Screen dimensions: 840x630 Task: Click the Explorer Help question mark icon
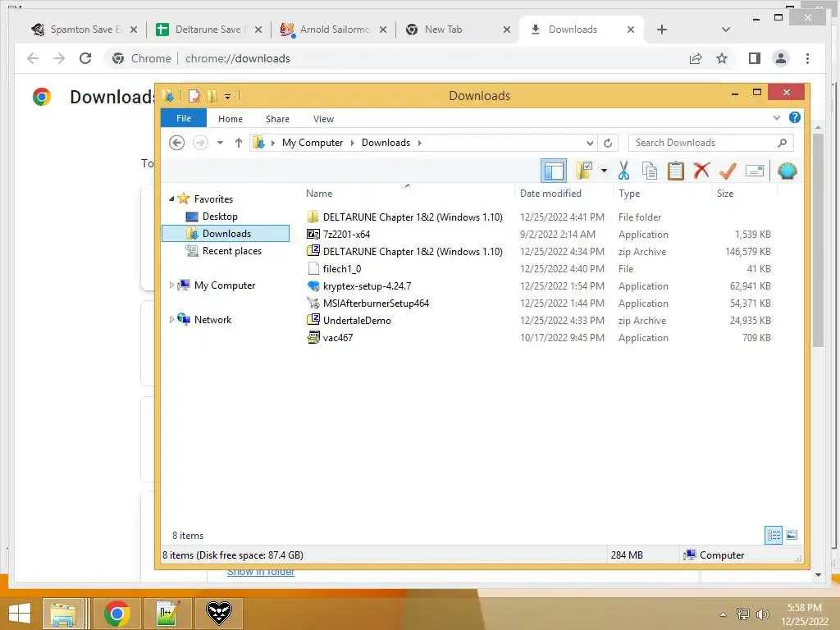pos(794,117)
